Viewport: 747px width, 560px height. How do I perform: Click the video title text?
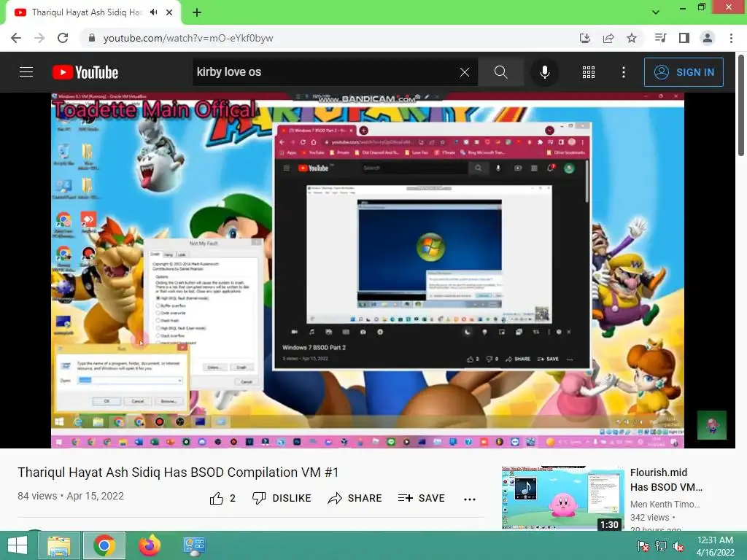coord(178,472)
